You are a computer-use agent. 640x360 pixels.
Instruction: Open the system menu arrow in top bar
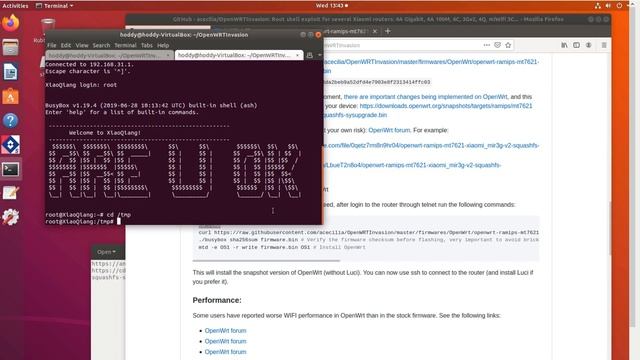click(629, 6)
